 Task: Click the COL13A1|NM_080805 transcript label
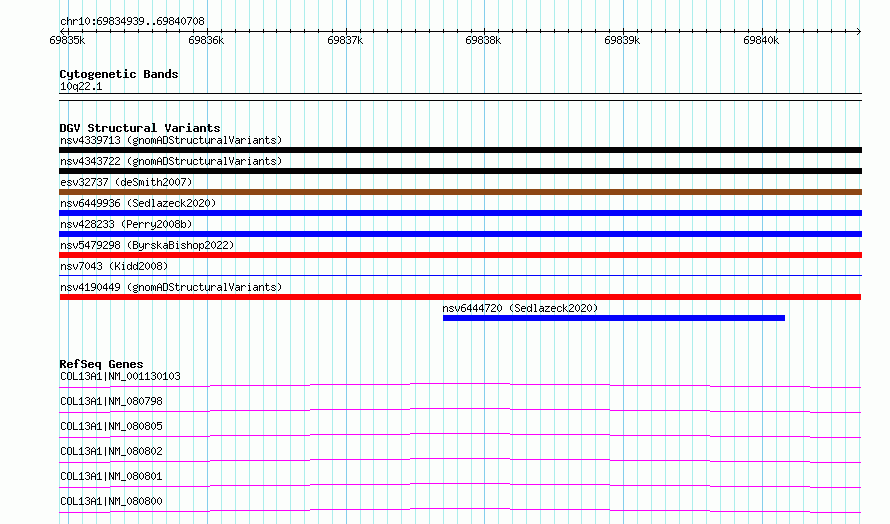(x=111, y=426)
